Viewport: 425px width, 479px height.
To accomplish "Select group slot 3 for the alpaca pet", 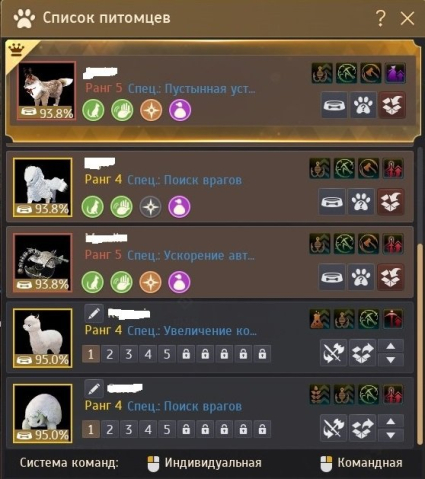I will (129, 354).
